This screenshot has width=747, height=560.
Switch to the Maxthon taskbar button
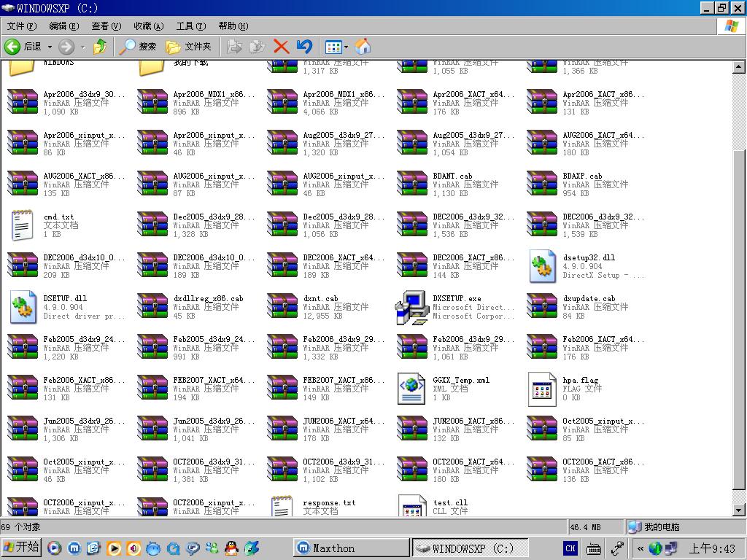tap(352, 548)
